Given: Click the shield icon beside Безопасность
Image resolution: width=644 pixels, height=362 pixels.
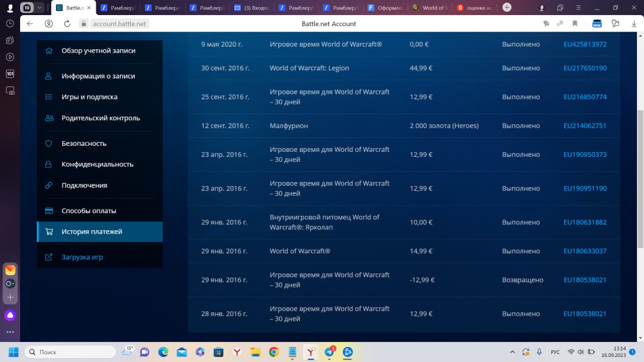Looking at the screenshot, I should click(49, 143).
